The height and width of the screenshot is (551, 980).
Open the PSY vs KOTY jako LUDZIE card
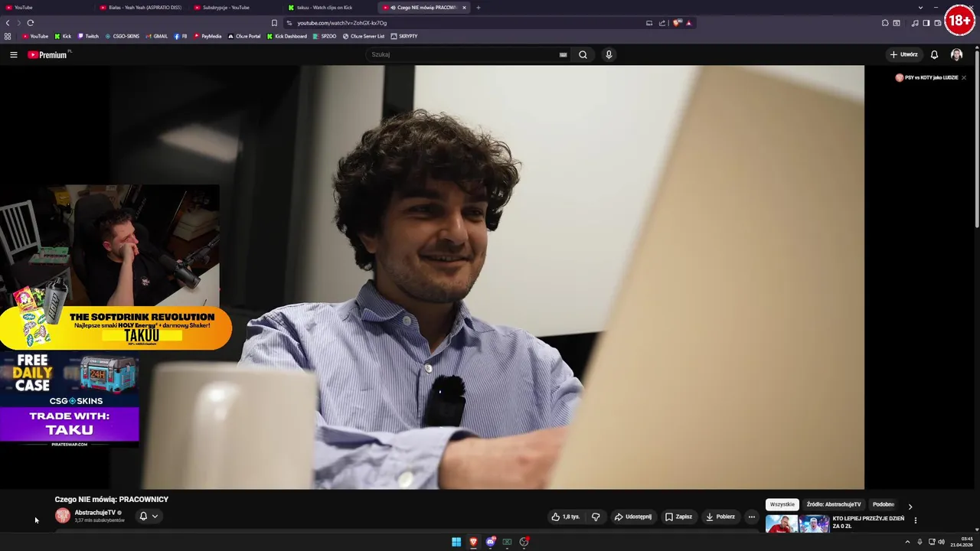(x=926, y=77)
